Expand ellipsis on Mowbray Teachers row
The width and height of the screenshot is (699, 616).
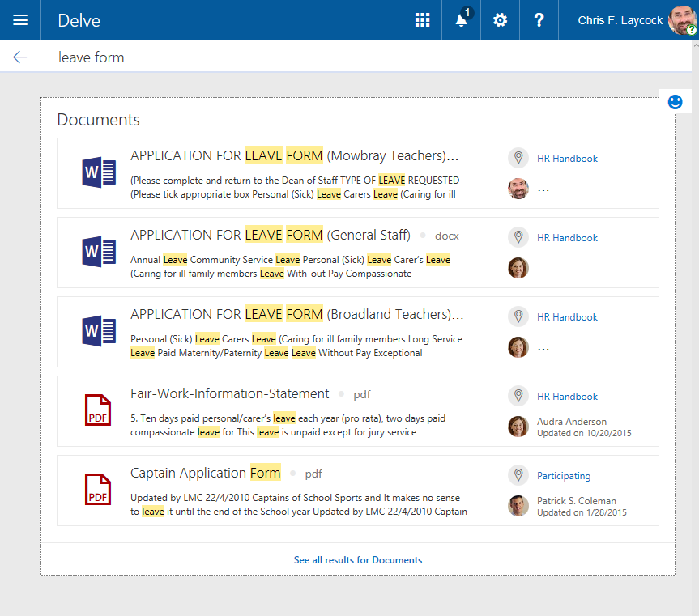[543, 191]
